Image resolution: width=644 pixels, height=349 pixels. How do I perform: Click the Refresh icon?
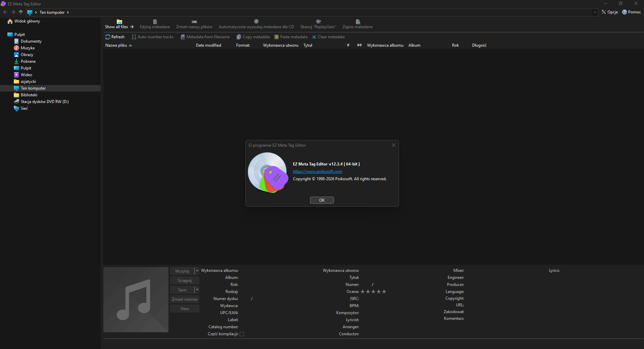click(x=108, y=37)
